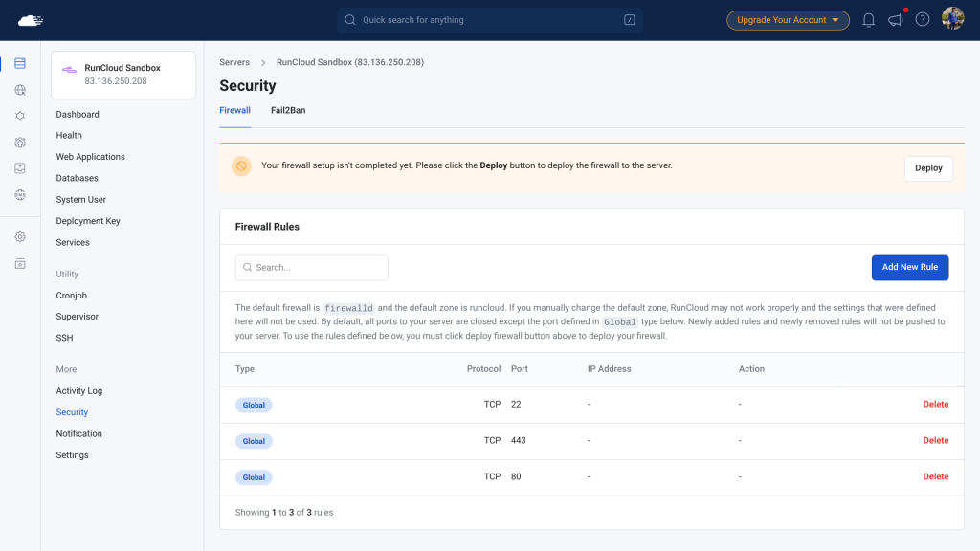Open the backup inbox rail icon
The height and width of the screenshot is (551, 980).
[20, 168]
